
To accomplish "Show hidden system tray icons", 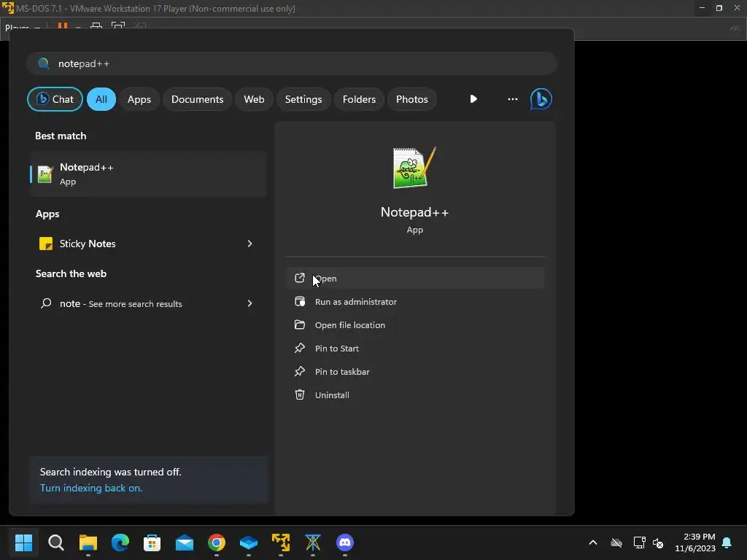I will pyautogui.click(x=593, y=542).
